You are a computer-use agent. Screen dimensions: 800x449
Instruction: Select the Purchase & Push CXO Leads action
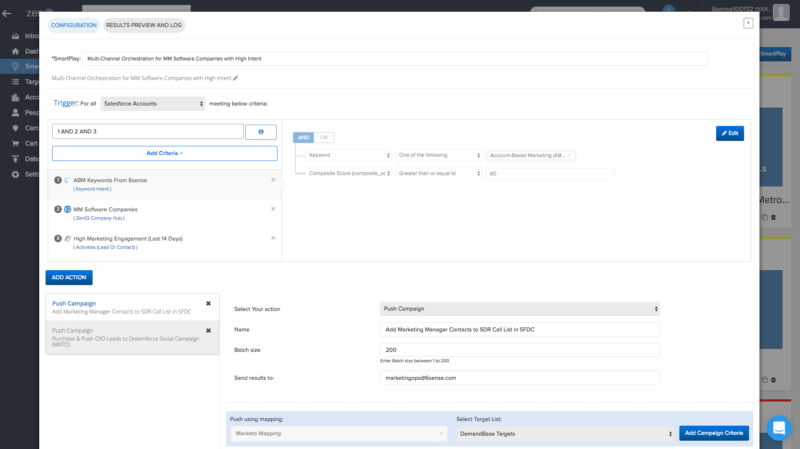click(x=133, y=337)
